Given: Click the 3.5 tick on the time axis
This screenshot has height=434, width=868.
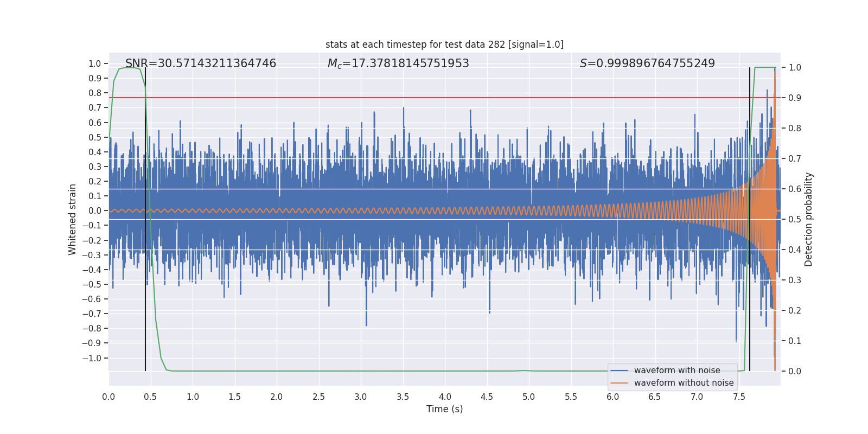Looking at the screenshot, I should (403, 397).
